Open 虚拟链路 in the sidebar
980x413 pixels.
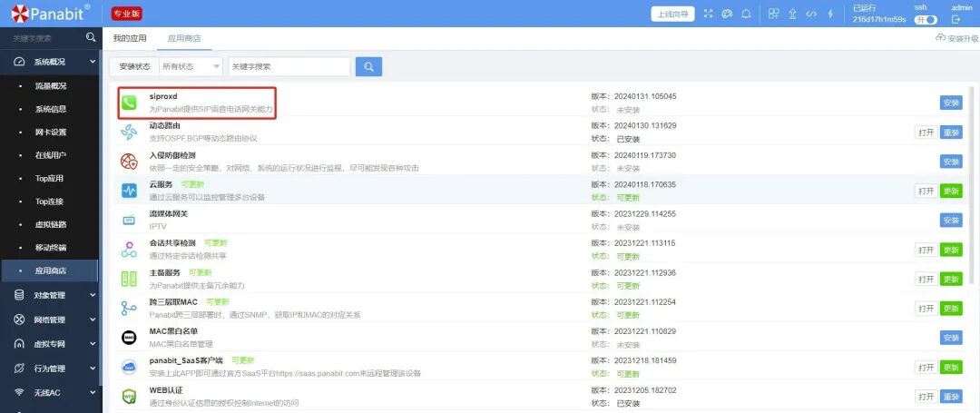(51, 224)
